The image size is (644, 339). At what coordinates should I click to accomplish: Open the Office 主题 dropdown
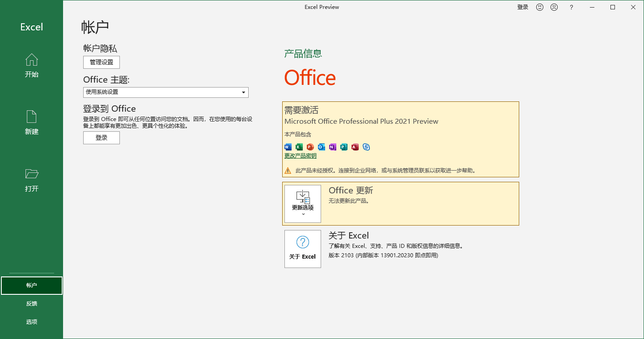[x=244, y=92]
